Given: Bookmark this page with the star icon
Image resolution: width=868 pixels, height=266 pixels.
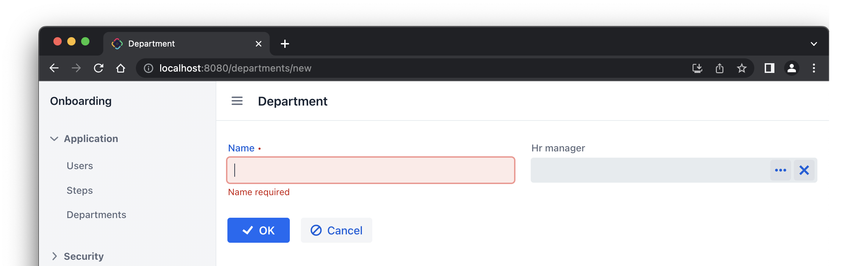Looking at the screenshot, I should [x=741, y=68].
